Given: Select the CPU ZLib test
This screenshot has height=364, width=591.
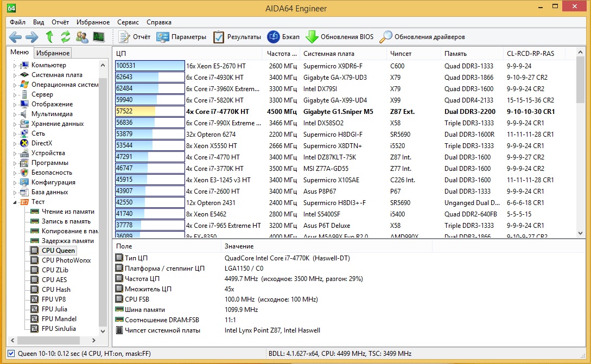Looking at the screenshot, I should tap(55, 270).
